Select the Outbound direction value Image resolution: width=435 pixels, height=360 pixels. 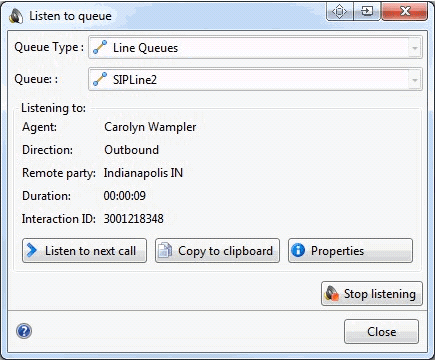coord(131,150)
